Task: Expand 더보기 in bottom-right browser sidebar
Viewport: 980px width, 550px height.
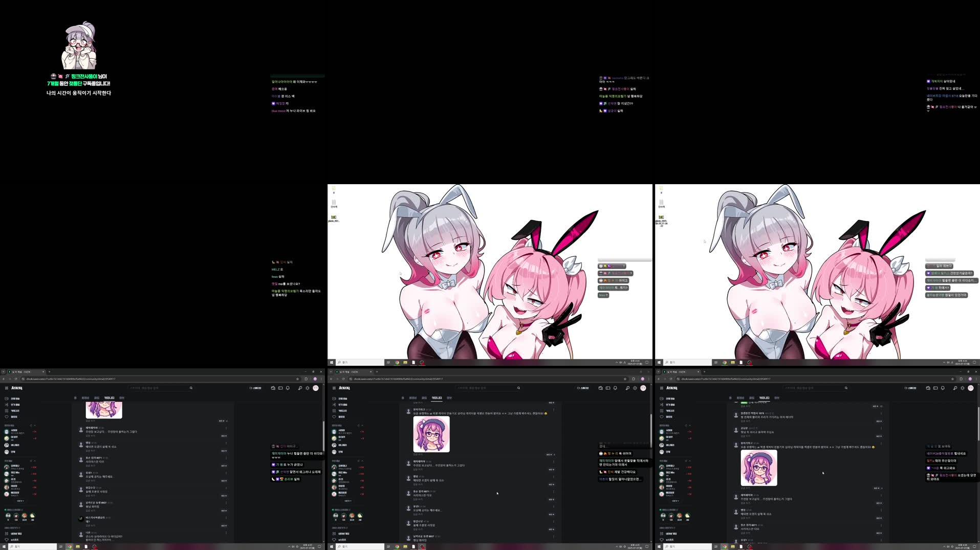Action: tap(675, 501)
